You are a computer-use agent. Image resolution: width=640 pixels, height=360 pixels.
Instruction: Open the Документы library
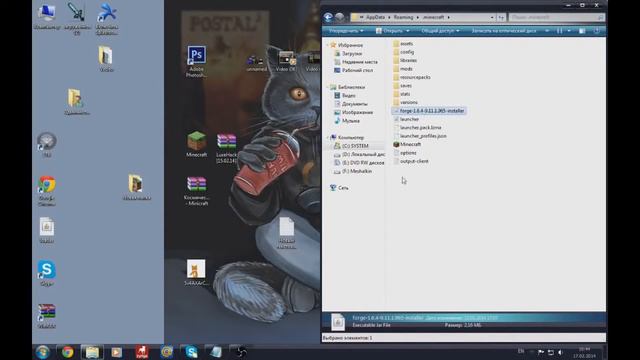[355, 104]
